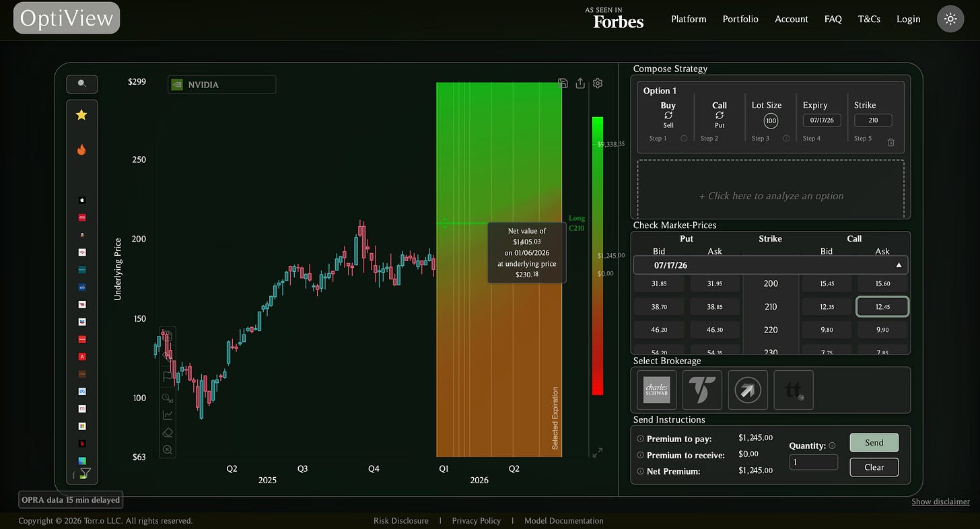Click the profit/loss color gradient bar

598,256
